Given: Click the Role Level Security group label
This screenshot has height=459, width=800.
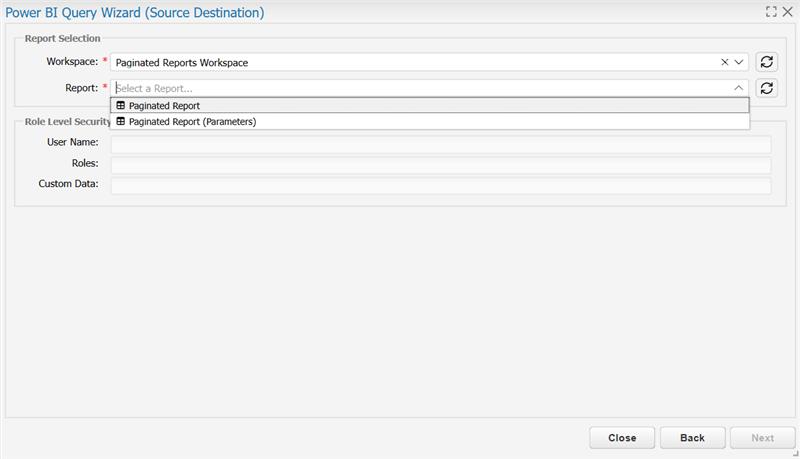Looking at the screenshot, I should click(x=67, y=121).
